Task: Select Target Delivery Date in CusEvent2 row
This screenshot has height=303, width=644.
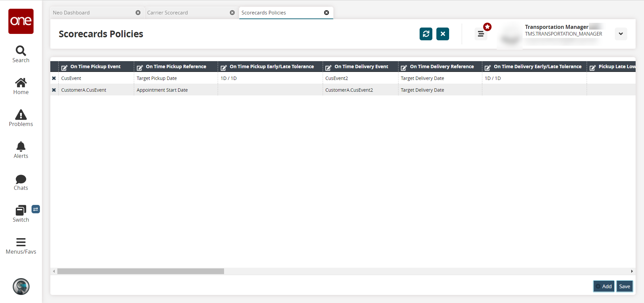Action: [440, 78]
